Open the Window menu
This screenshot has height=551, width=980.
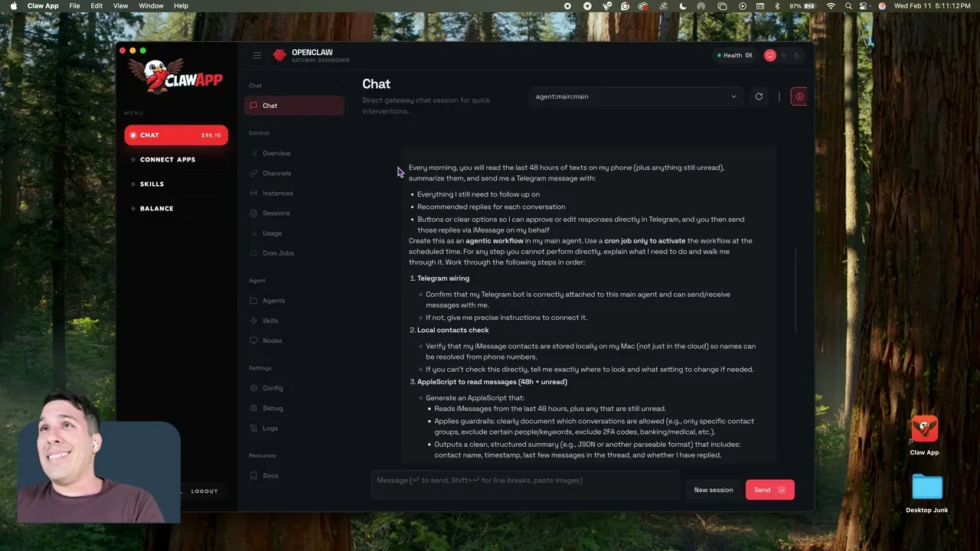151,5
